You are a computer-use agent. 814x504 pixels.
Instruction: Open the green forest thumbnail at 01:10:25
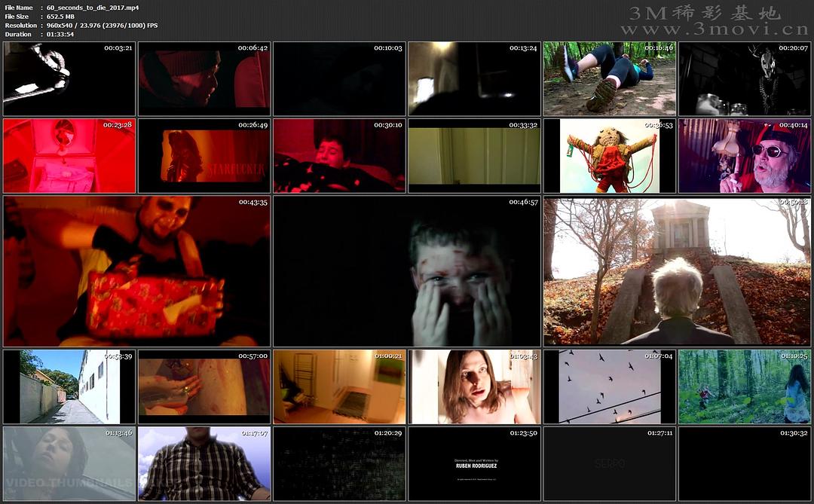745,386
